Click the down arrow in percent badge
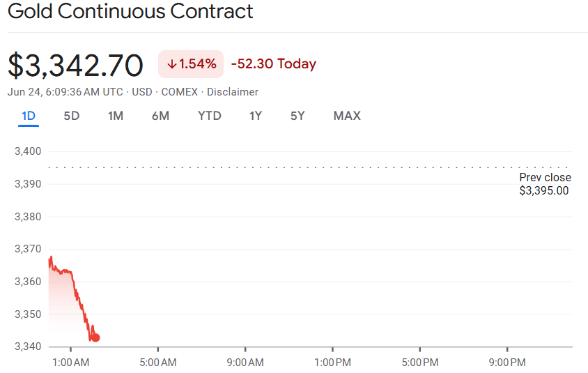Image resolution: width=588 pixels, height=373 pixels. (172, 64)
